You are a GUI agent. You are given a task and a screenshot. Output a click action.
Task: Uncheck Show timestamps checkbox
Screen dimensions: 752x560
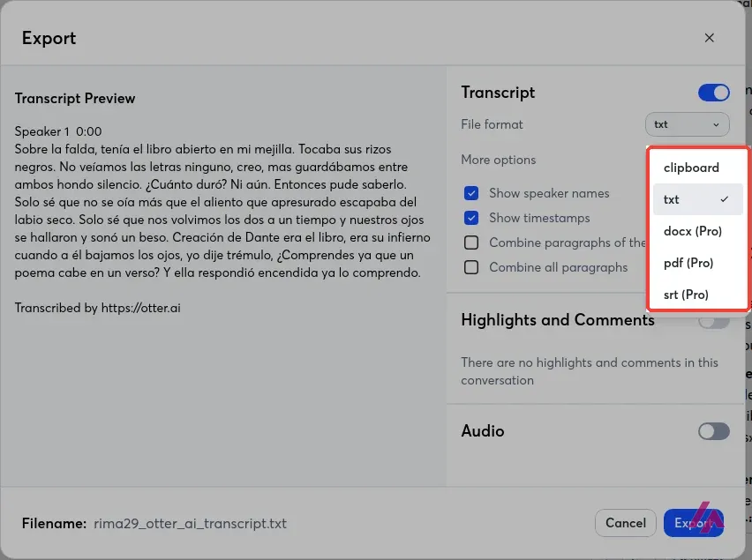[x=471, y=218]
